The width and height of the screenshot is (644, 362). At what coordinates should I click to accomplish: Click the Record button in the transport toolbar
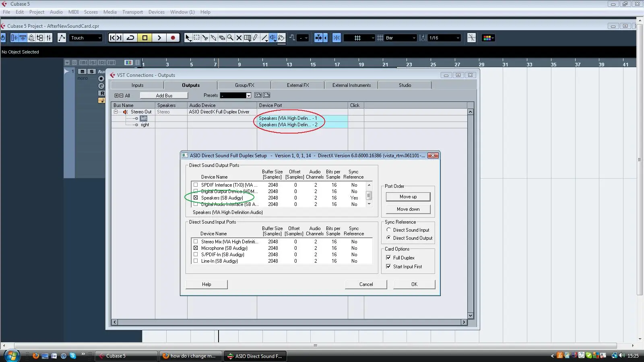(173, 38)
